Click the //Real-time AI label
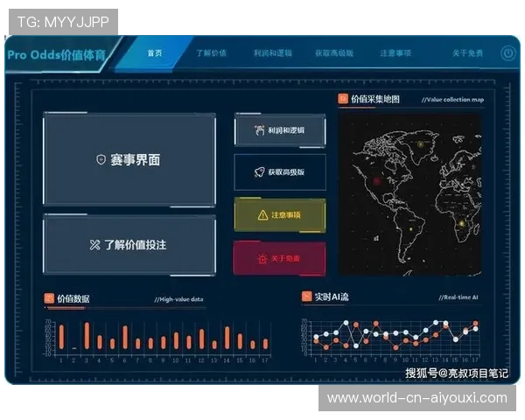The width and height of the screenshot is (525, 420). [x=458, y=297]
